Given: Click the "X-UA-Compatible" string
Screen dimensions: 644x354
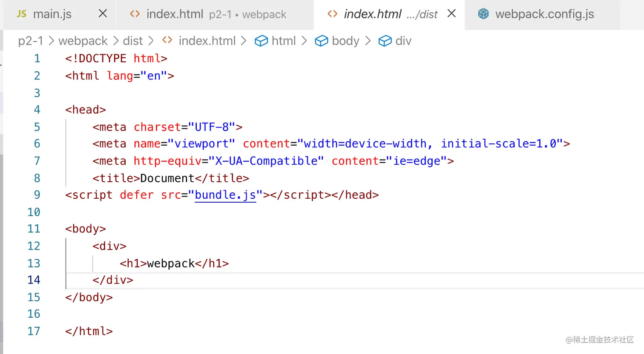Looking at the screenshot, I should 266,161.
